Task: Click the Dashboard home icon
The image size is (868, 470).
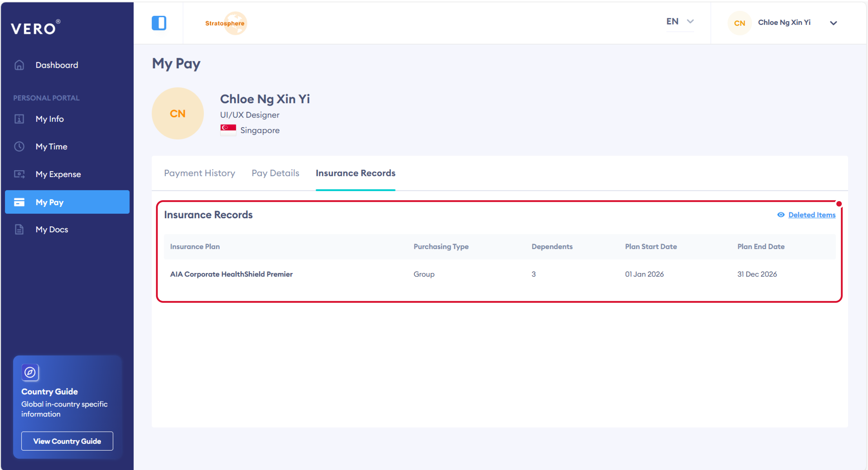Action: 19,65
